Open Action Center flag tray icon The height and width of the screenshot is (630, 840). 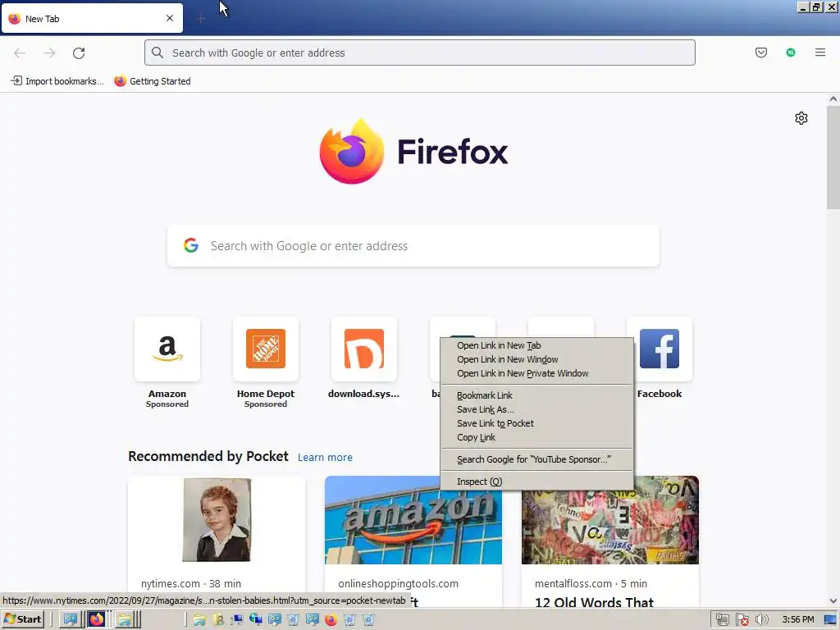[742, 620]
